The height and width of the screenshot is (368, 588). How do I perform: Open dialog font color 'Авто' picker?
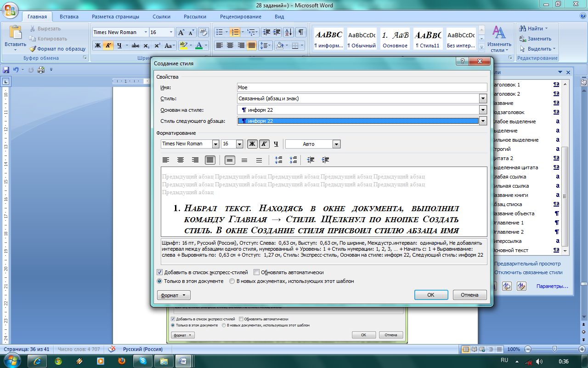(313, 144)
